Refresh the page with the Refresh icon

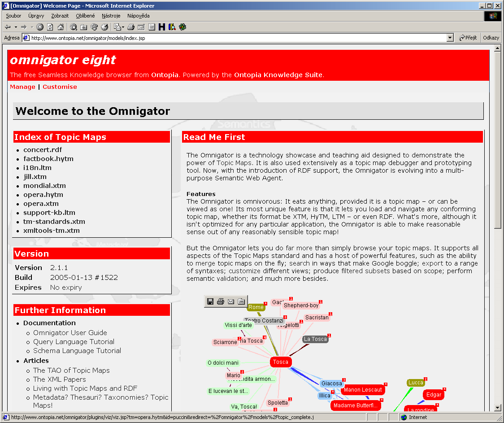tap(50, 27)
